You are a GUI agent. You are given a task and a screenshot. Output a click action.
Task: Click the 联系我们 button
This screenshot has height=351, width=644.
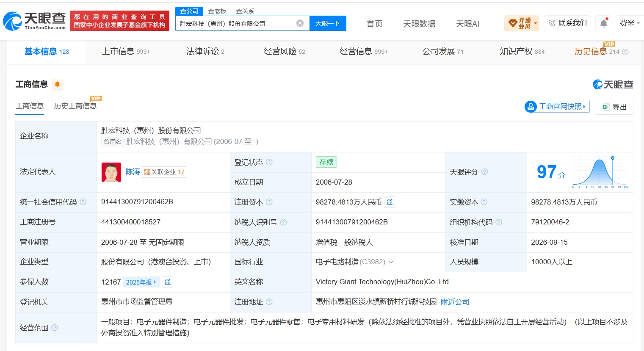click(x=568, y=23)
